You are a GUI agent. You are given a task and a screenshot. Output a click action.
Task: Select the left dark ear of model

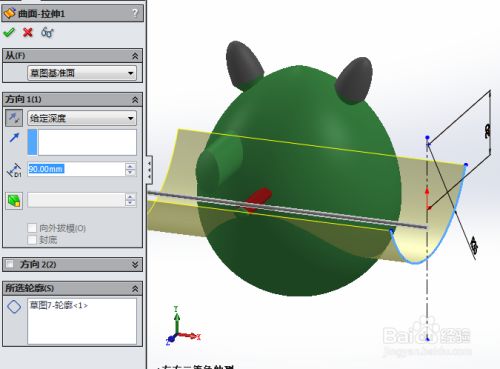(244, 65)
